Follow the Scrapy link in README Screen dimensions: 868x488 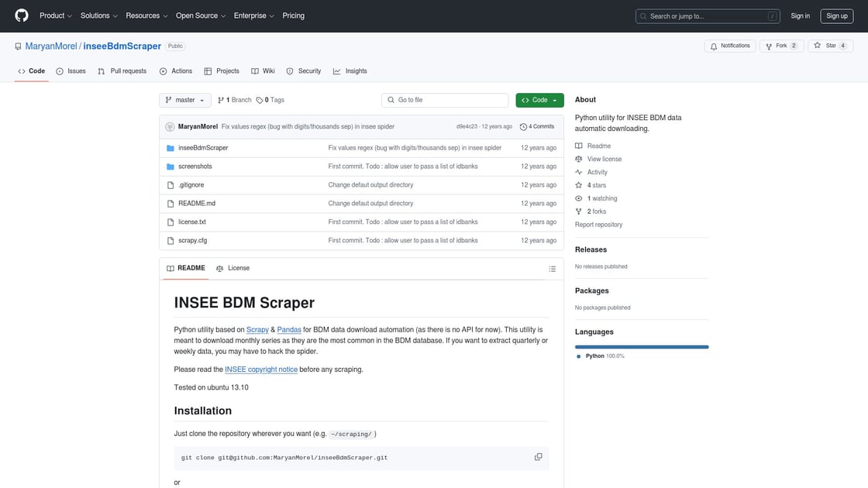tap(257, 329)
